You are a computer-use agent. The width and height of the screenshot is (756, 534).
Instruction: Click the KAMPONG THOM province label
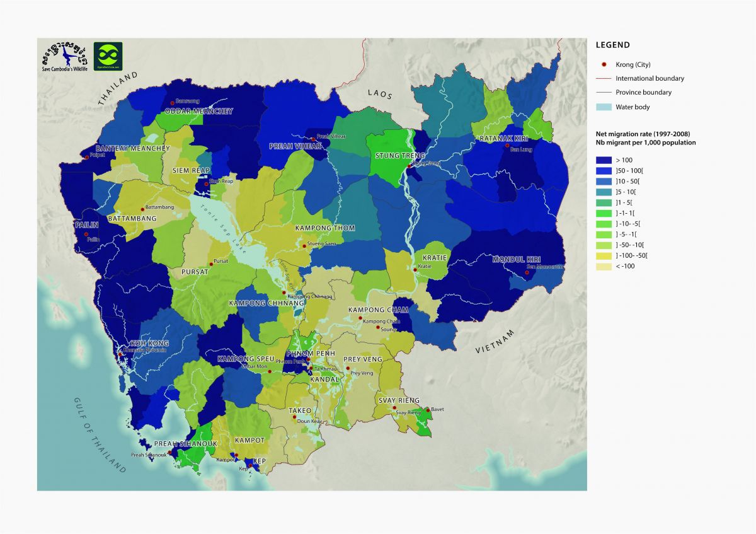tap(325, 228)
